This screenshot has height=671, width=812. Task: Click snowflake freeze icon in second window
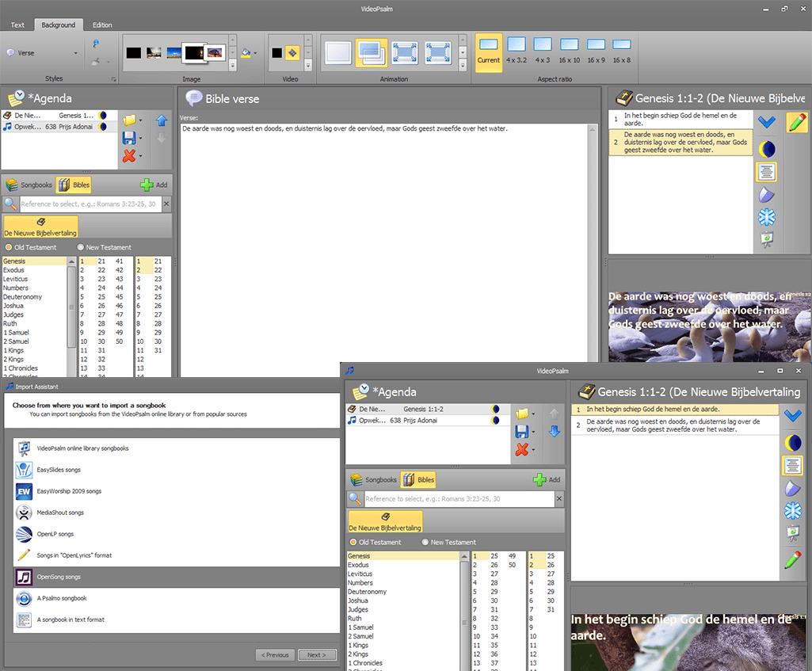(793, 510)
